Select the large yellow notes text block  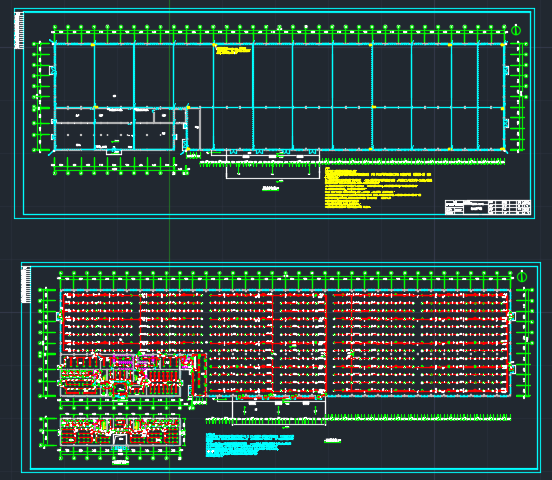[x=378, y=188]
